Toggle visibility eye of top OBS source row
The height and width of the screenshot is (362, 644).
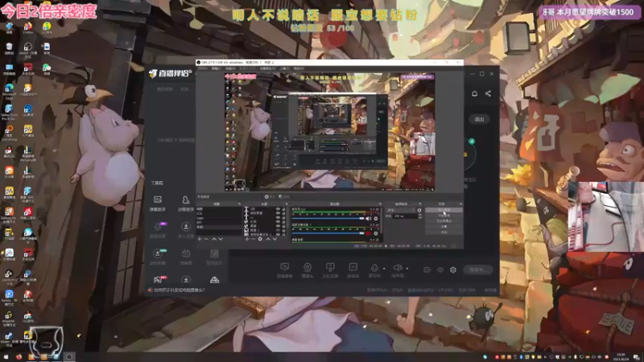(278, 209)
